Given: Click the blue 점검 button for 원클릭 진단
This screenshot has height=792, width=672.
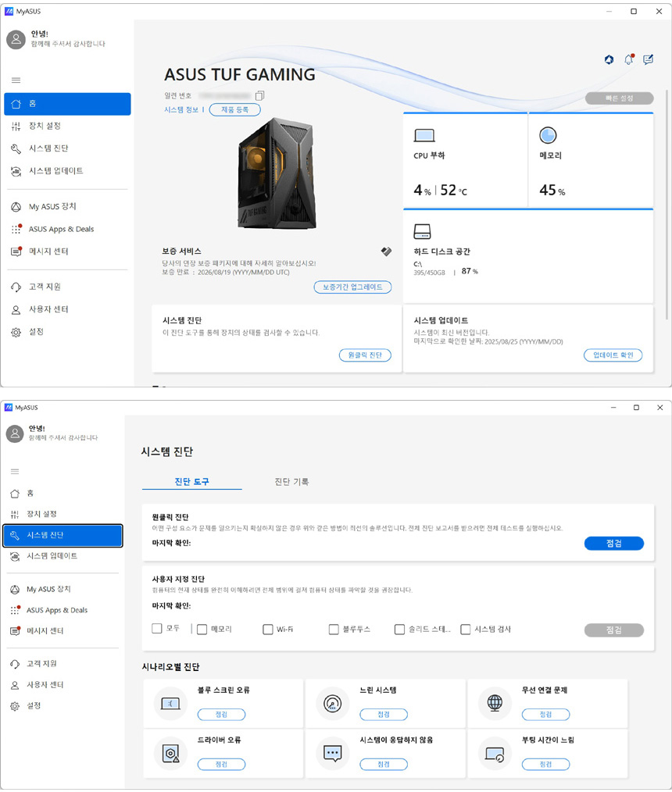Looking at the screenshot, I should pyautogui.click(x=613, y=544).
